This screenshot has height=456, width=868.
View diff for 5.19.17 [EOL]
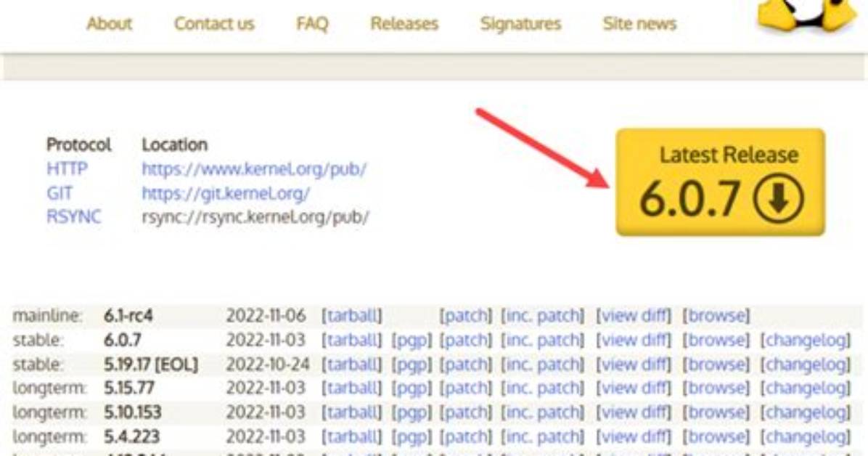[x=634, y=364]
